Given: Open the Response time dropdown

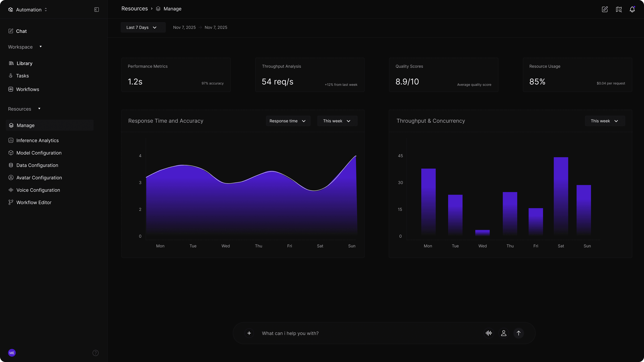Looking at the screenshot, I should (x=288, y=121).
